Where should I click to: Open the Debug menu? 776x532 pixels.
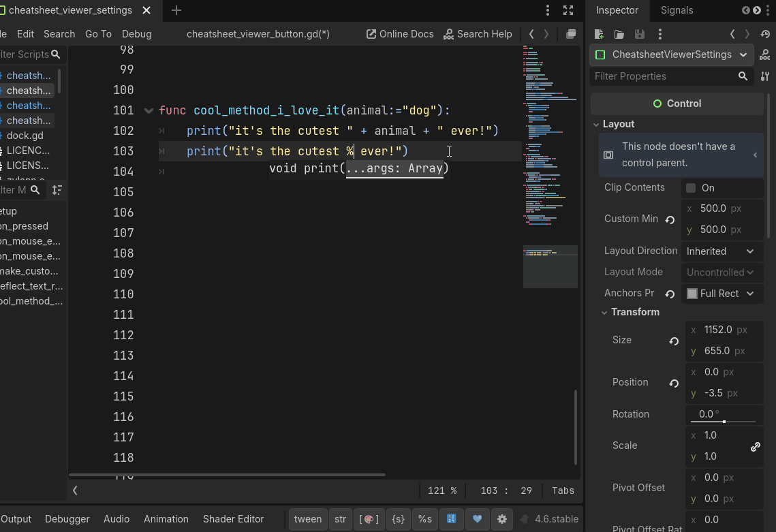136,34
